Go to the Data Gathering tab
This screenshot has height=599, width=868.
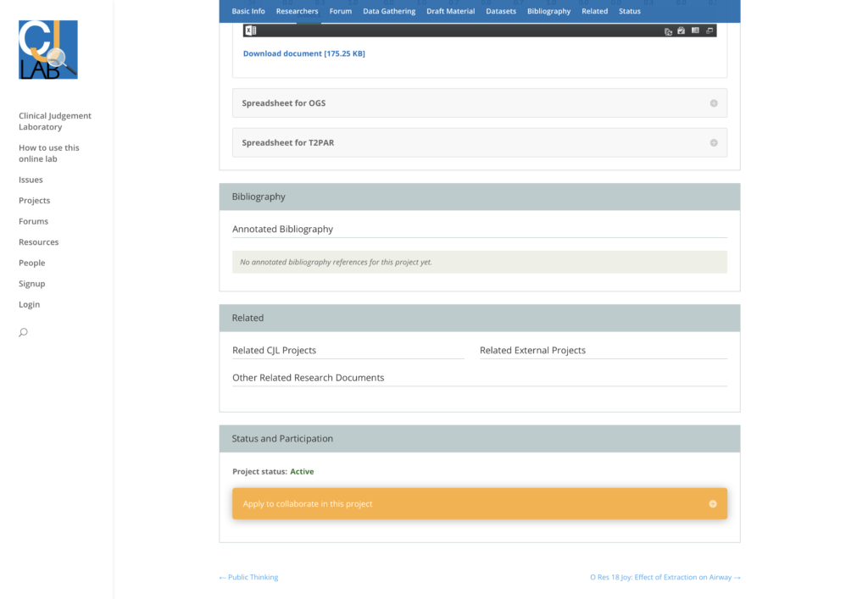(x=389, y=11)
